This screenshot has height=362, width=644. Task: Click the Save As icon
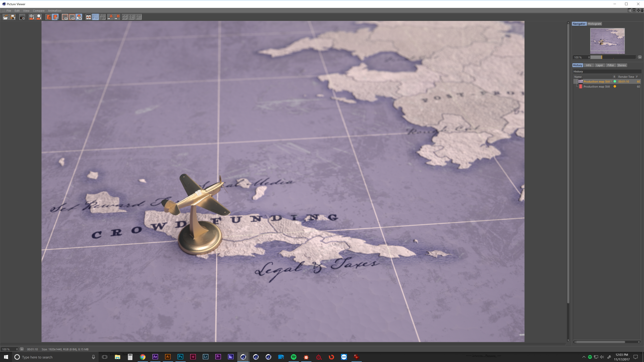point(13,17)
